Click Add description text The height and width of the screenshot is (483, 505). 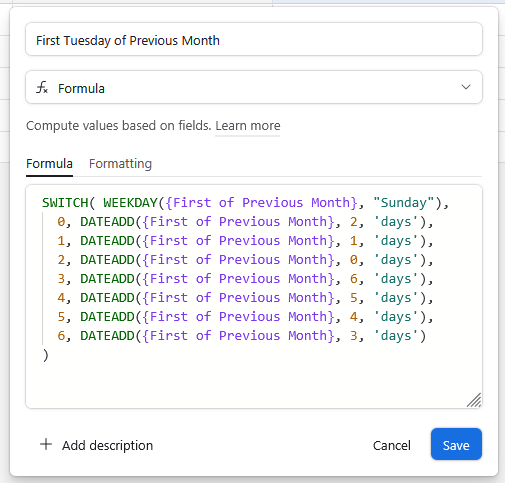[107, 445]
